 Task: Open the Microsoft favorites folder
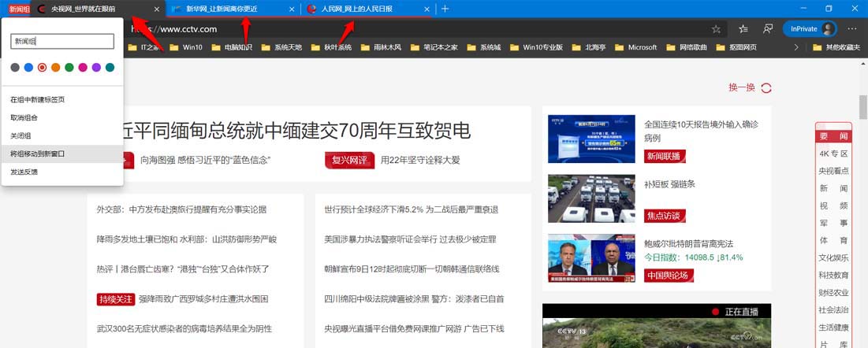(x=635, y=47)
